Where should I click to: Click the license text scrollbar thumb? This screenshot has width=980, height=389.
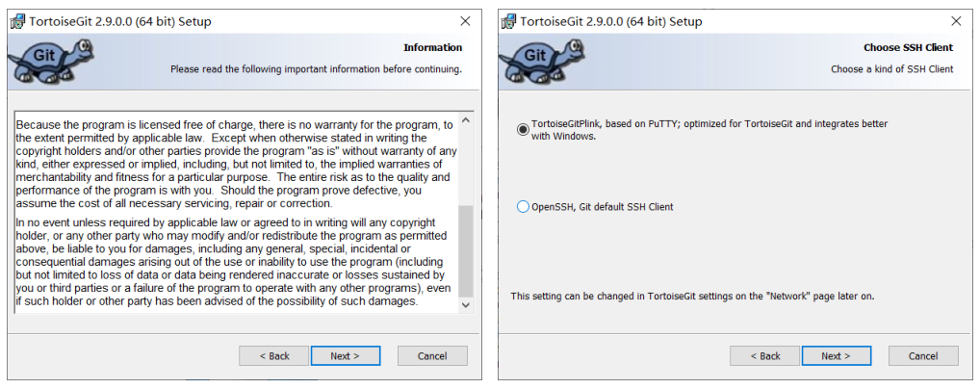coord(466,252)
